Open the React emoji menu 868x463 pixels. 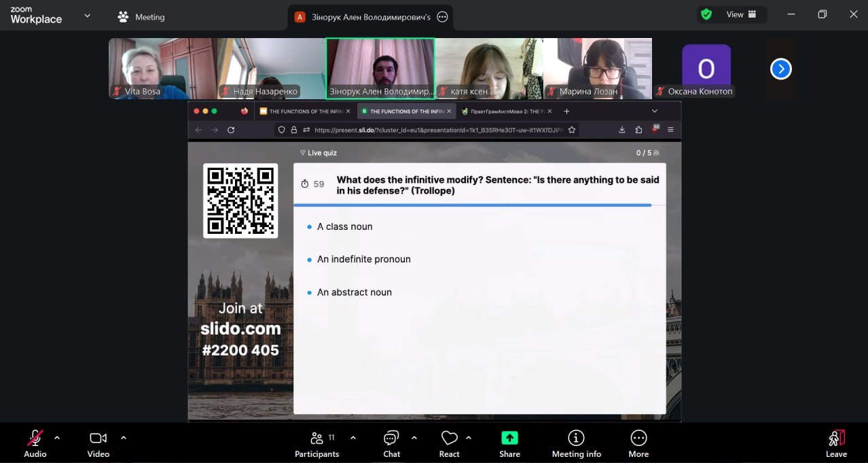[449, 443]
